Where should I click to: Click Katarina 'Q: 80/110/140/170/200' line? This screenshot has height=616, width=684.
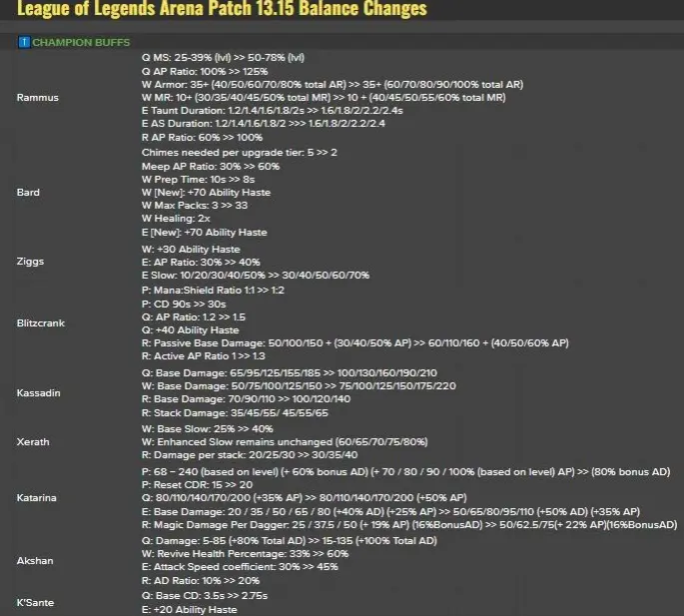[304, 498]
